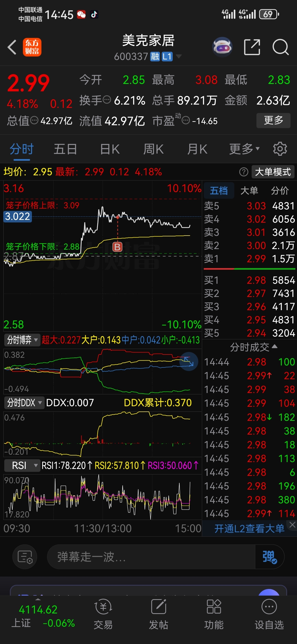Switch to the 日K tab
Screen dimensions: 297x644
point(110,149)
